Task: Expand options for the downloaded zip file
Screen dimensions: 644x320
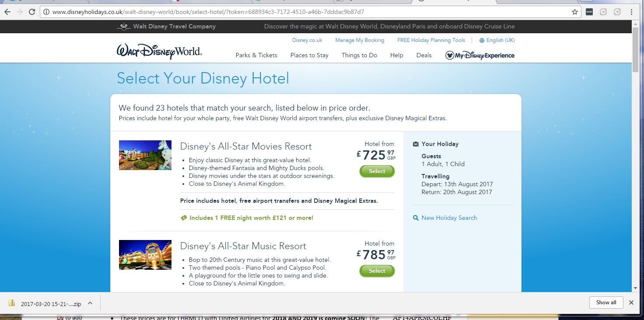Action: (90, 303)
